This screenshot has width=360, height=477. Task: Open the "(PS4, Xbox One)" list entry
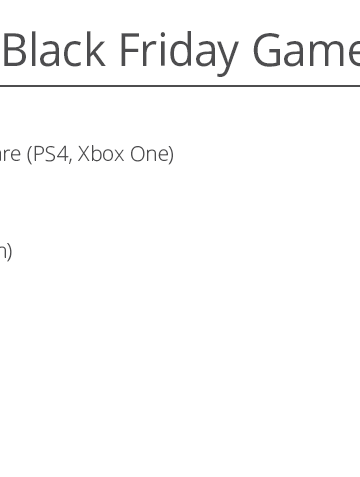click(x=100, y=155)
